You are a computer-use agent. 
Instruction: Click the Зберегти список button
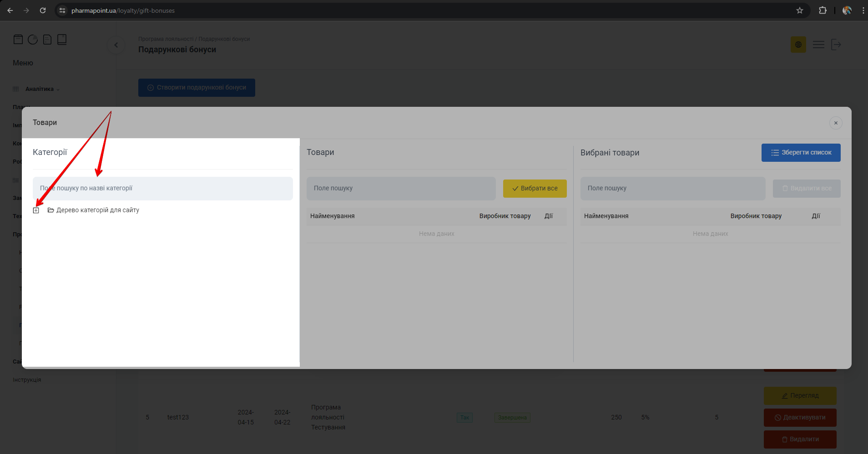point(801,153)
